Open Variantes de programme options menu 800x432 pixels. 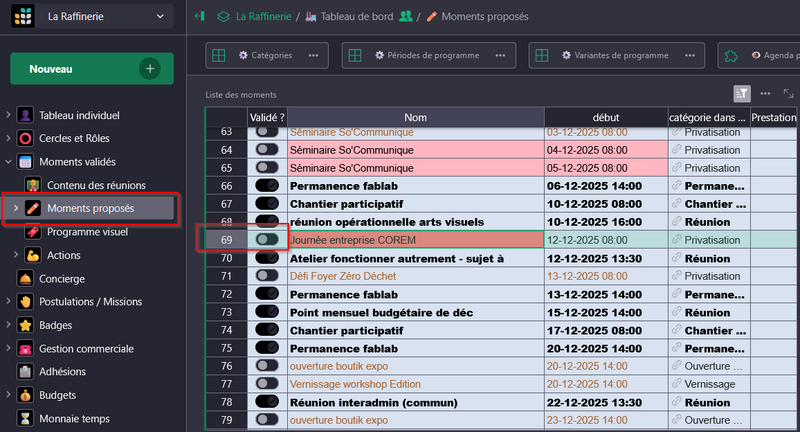[x=689, y=55]
